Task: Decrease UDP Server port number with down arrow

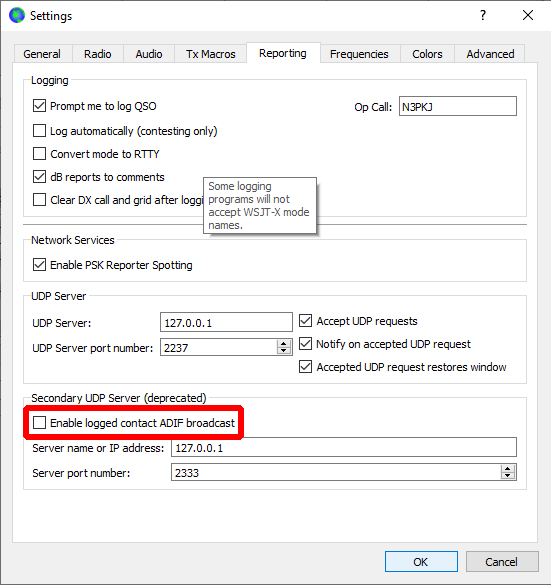Action: (x=284, y=351)
